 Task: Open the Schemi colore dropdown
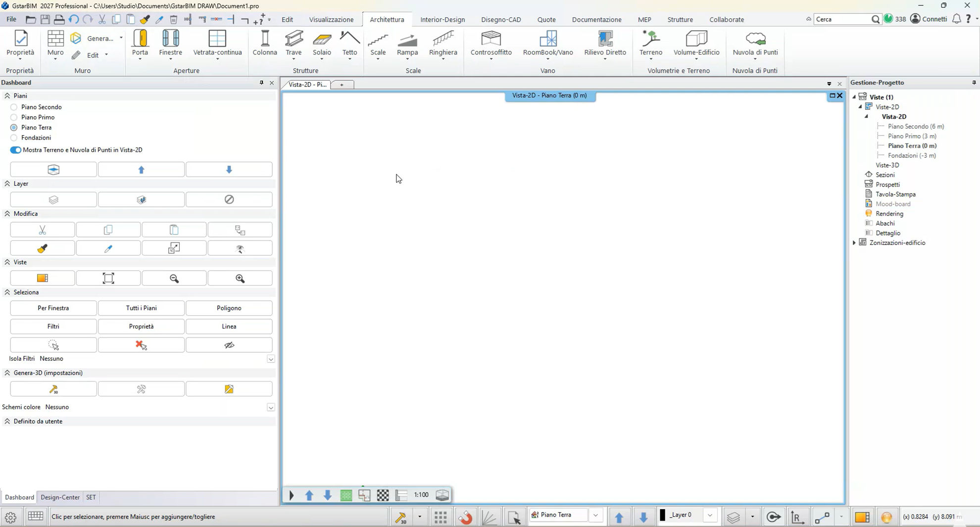271,407
